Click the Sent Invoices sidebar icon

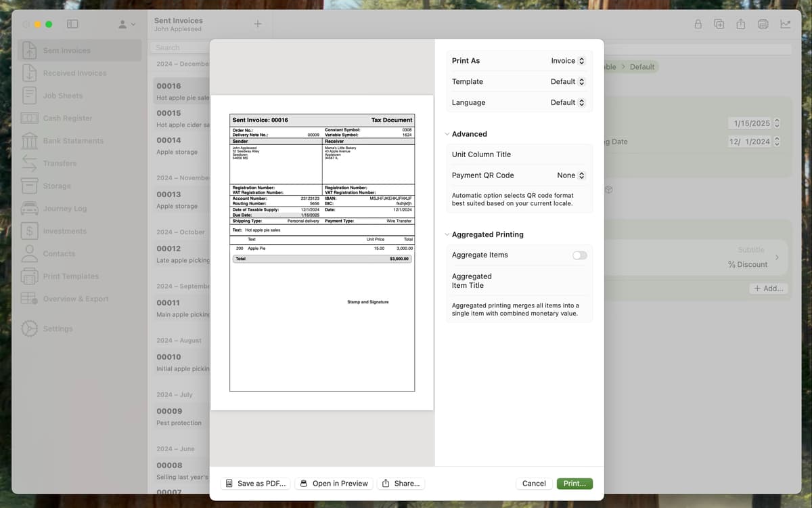(29, 50)
